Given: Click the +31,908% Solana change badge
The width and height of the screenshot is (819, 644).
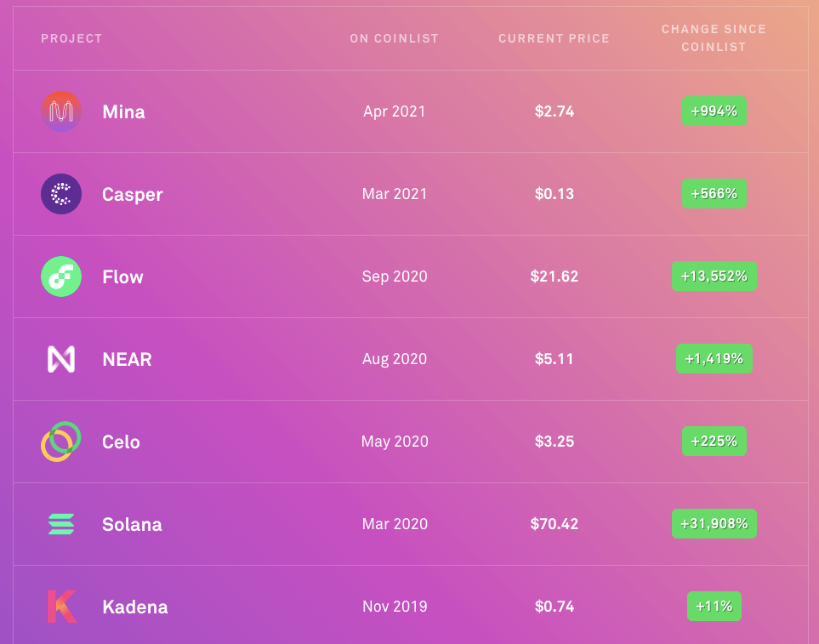Looking at the screenshot, I should [714, 524].
